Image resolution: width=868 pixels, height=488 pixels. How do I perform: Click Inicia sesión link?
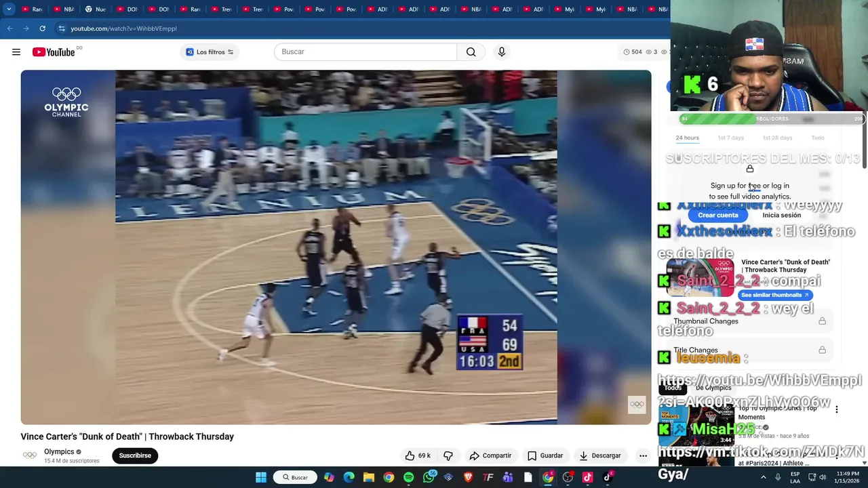point(781,216)
